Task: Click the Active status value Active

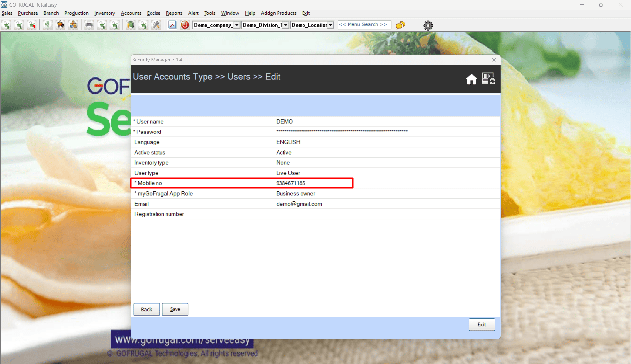Action: 284,153
